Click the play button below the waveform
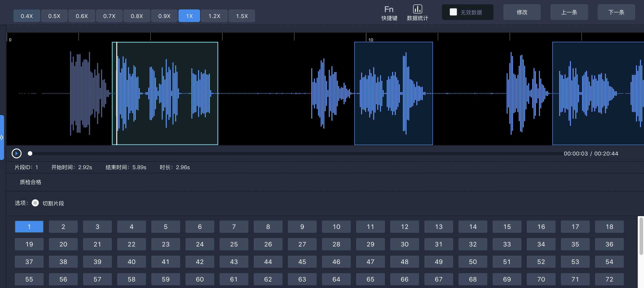The height and width of the screenshot is (288, 644). (16, 153)
